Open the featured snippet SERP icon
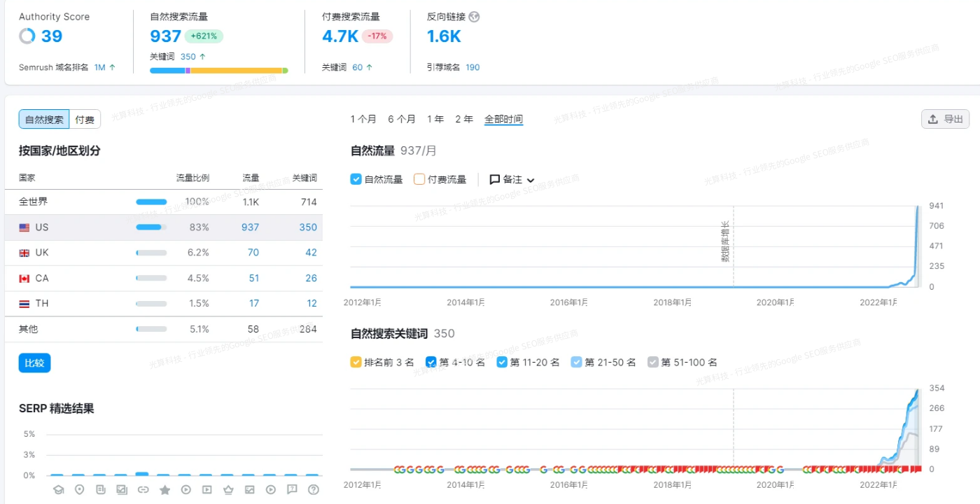The image size is (980, 504). click(101, 489)
